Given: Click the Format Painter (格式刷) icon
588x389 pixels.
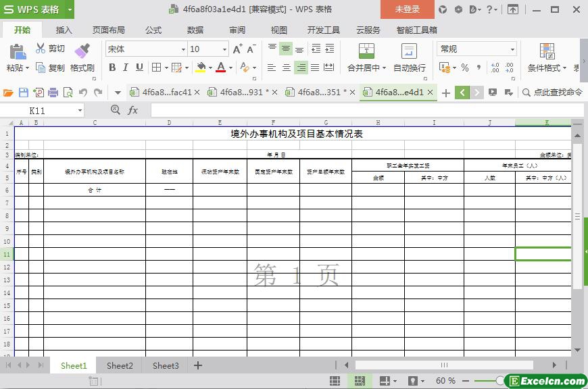Looking at the screenshot, I should tap(82, 51).
